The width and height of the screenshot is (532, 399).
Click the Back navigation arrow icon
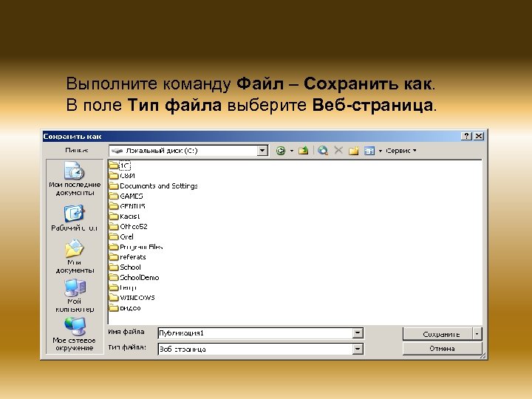click(281, 151)
